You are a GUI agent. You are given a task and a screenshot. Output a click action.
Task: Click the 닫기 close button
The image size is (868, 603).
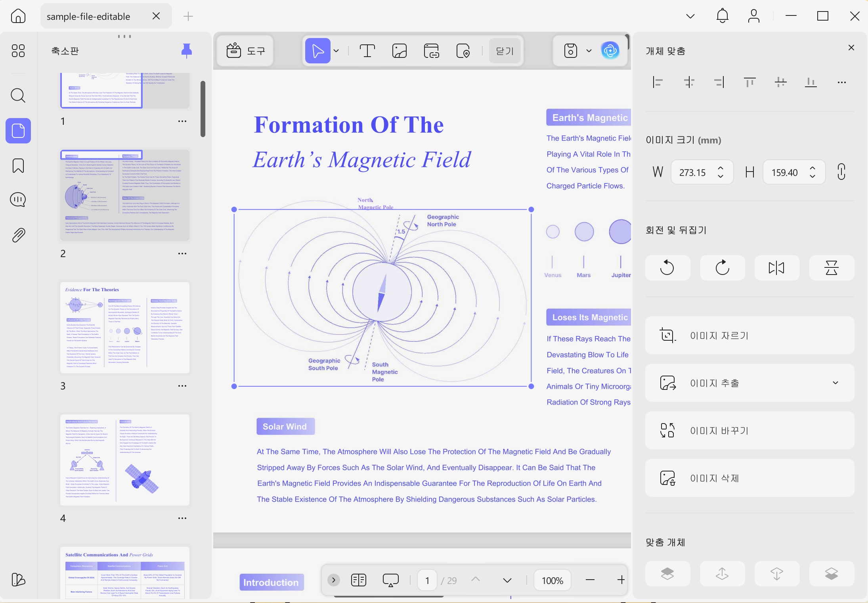[x=505, y=51]
